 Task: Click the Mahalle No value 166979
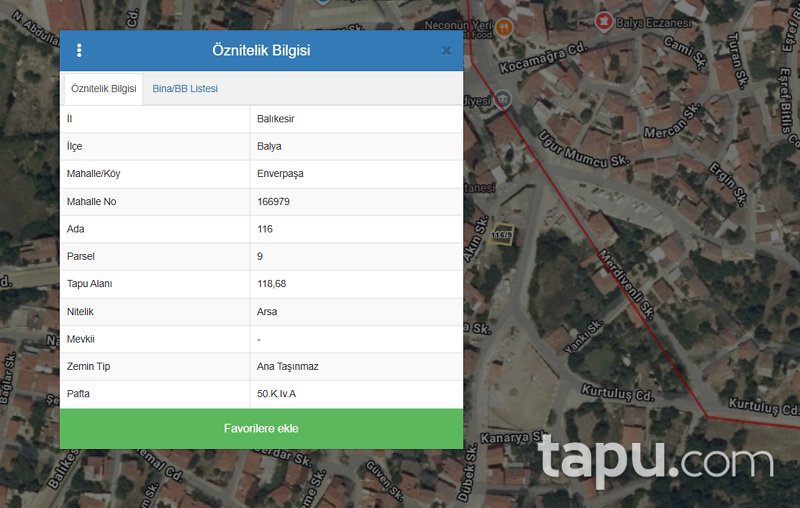point(273,201)
